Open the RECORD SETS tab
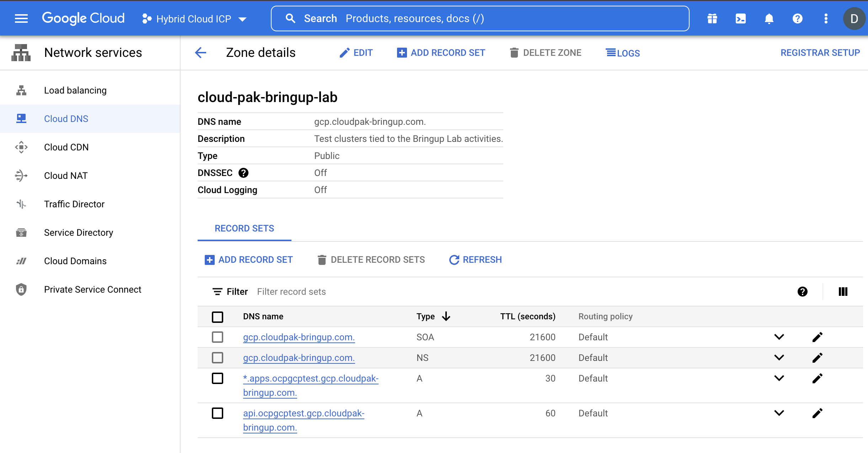The width and height of the screenshot is (868, 453). (244, 228)
